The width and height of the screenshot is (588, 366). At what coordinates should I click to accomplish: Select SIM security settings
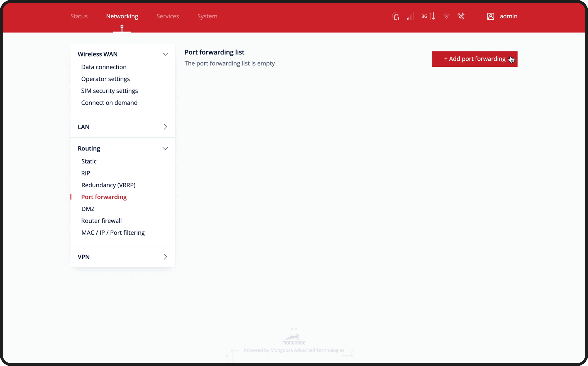(109, 91)
